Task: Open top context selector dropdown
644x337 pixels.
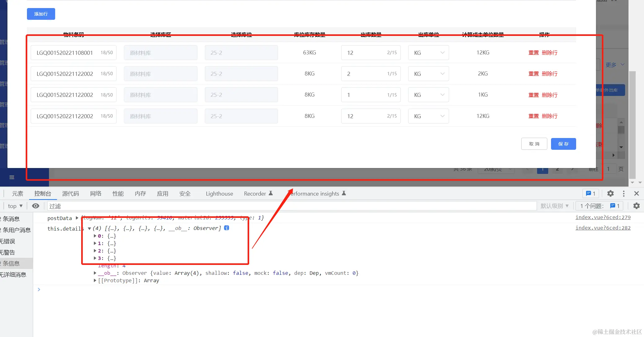Action: click(15, 206)
